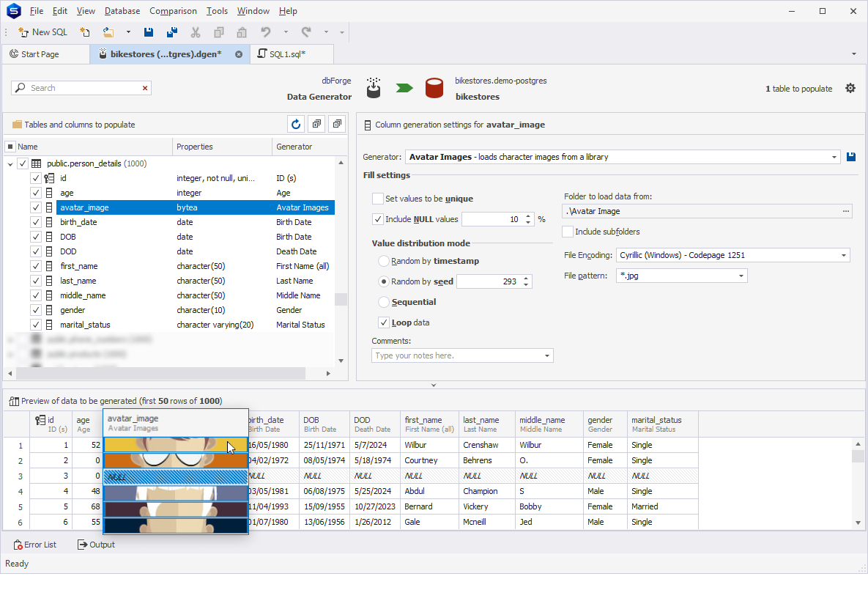Click the id primary key column icon
This screenshot has height=601, width=868.
coord(49,178)
